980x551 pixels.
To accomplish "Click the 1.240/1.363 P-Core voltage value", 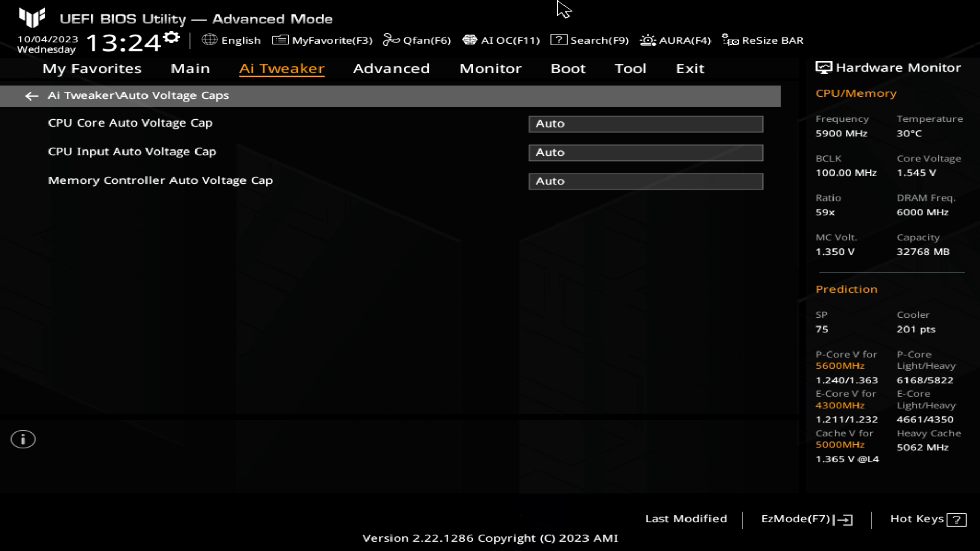I will 846,380.
